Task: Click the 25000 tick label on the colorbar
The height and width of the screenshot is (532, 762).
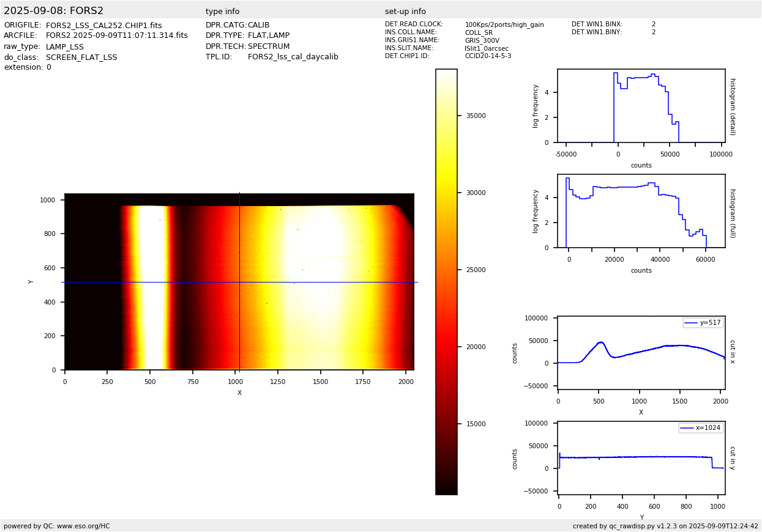Action: (476, 270)
